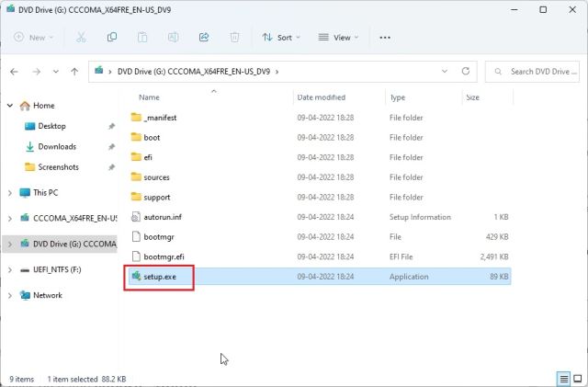The height and width of the screenshot is (387, 588).
Task: Collapse the Home tree section
Action: pyautogui.click(x=10, y=106)
